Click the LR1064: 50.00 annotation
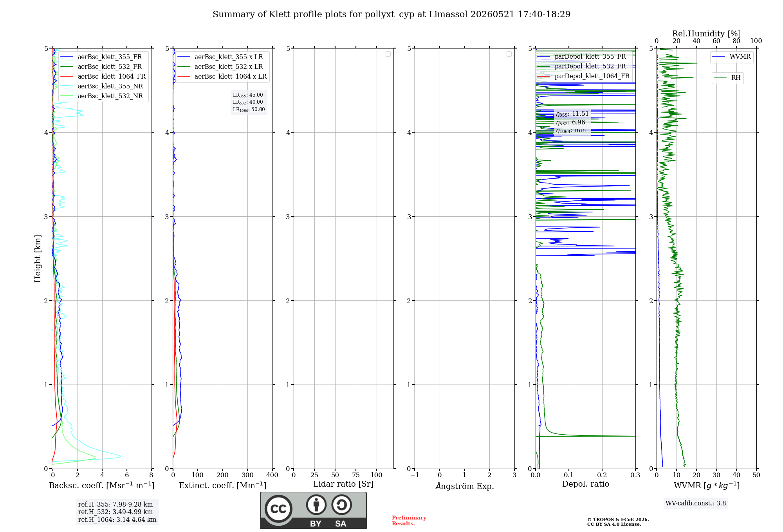The height and width of the screenshot is (532, 783). point(249,110)
